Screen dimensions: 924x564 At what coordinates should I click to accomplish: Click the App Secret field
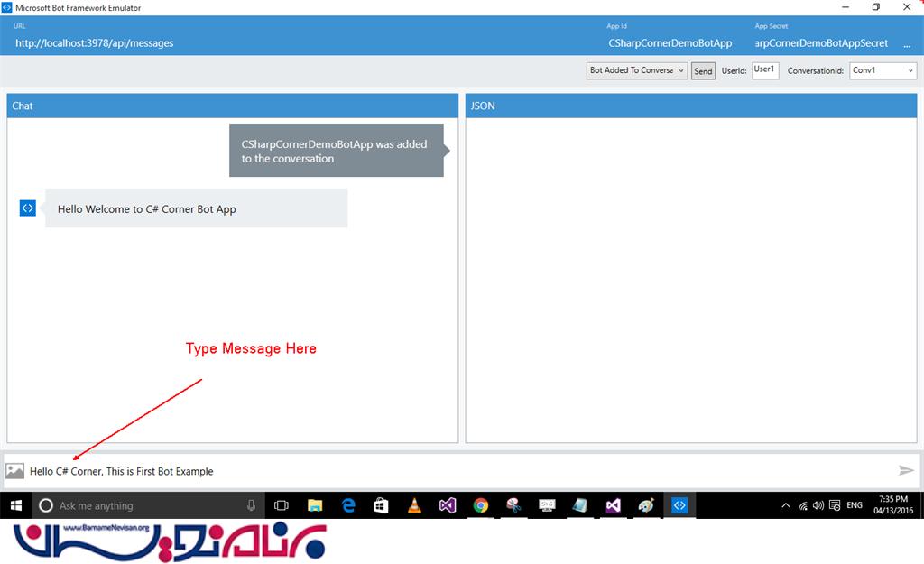(821, 43)
